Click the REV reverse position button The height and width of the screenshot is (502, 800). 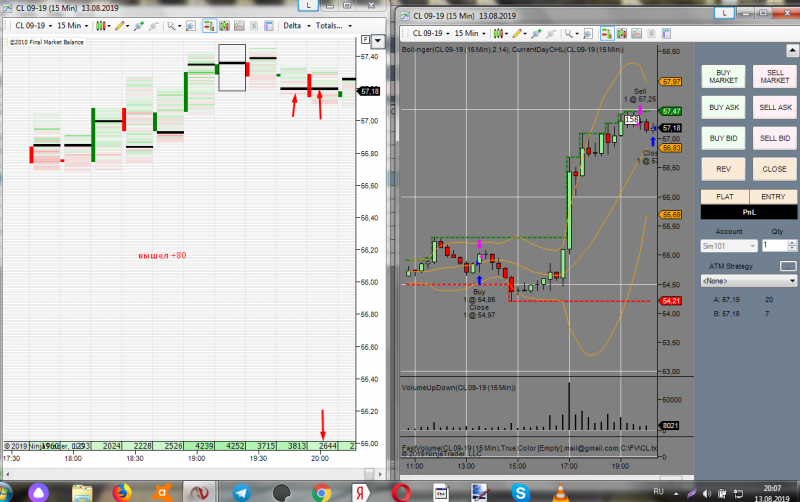(723, 169)
